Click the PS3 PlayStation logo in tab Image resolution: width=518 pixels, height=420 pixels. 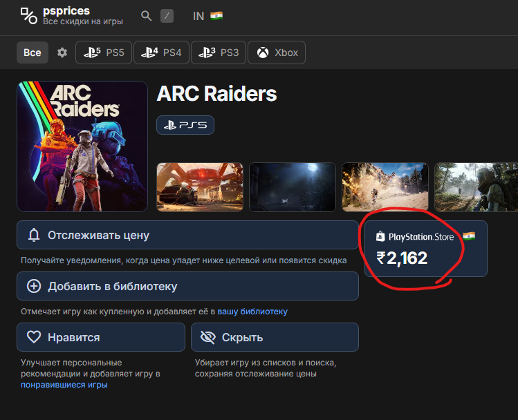[207, 52]
